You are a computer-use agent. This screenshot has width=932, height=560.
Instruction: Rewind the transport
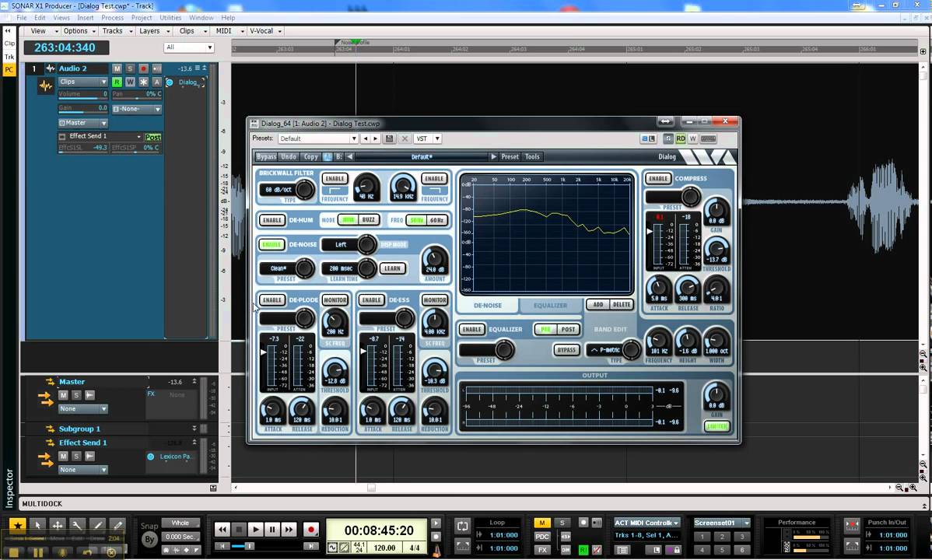222,529
